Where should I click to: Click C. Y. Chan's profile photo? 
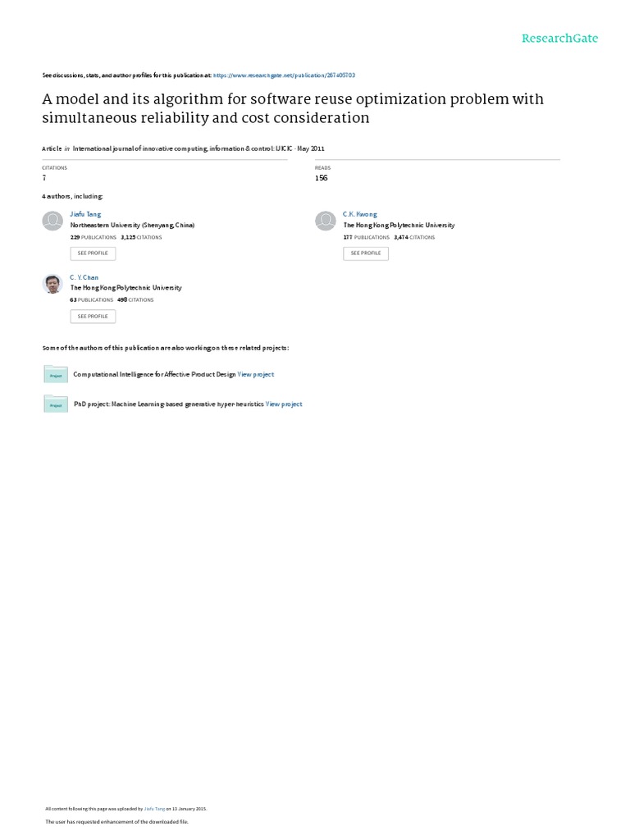(52, 283)
